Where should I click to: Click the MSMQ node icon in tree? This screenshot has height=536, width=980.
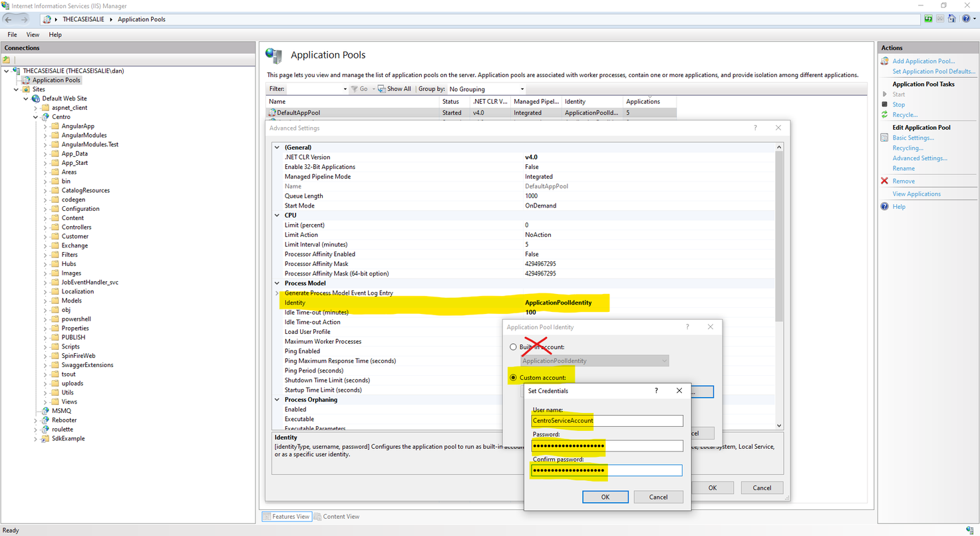click(x=46, y=411)
